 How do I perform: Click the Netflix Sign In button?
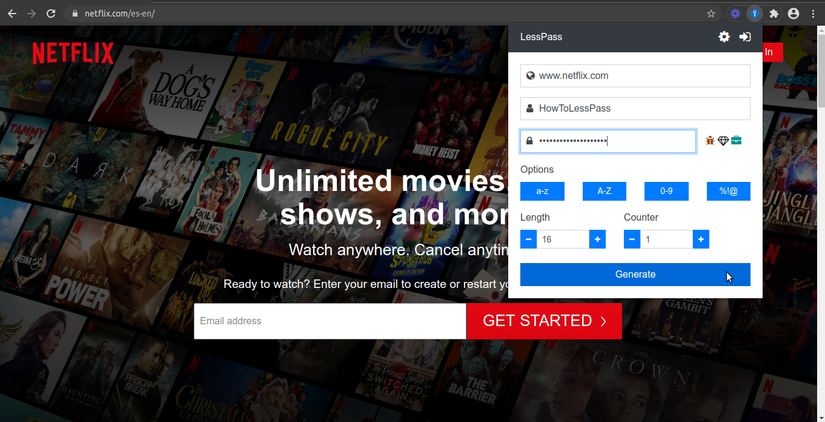click(x=772, y=52)
